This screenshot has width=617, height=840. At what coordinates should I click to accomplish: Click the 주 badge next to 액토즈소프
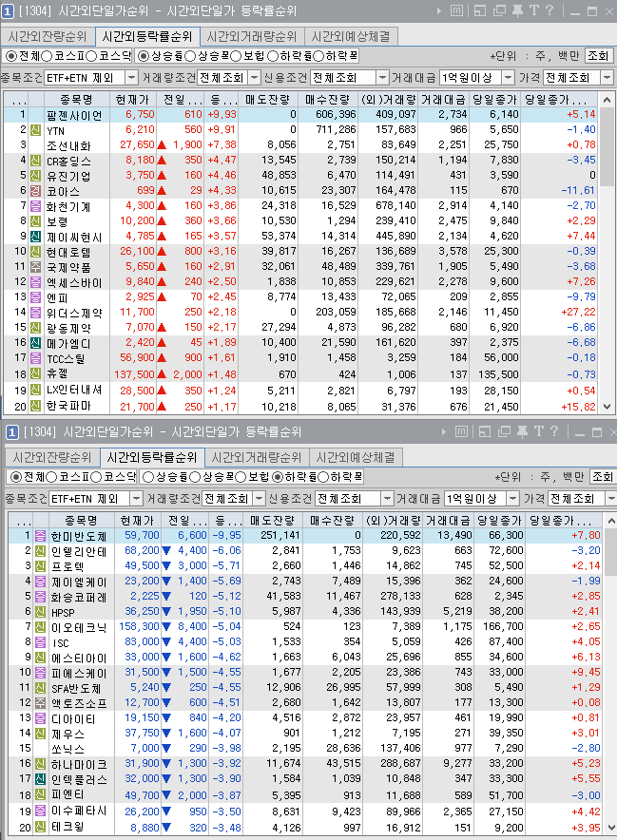click(x=40, y=703)
